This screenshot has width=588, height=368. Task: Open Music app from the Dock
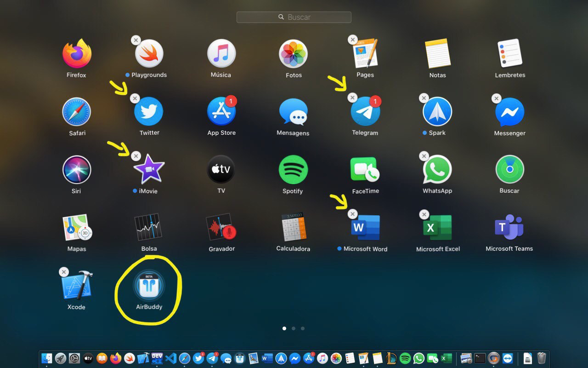(322, 358)
